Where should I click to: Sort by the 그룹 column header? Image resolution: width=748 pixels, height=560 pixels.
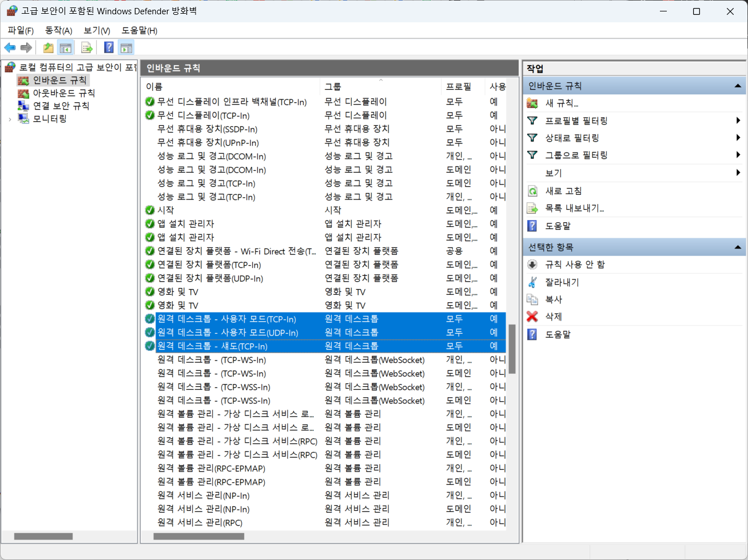(381, 86)
